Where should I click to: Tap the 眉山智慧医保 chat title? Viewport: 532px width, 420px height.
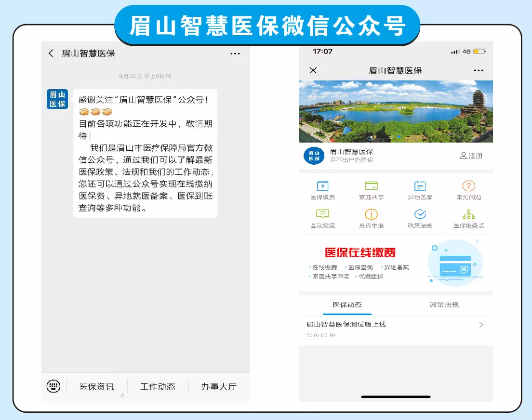pyautogui.click(x=88, y=53)
